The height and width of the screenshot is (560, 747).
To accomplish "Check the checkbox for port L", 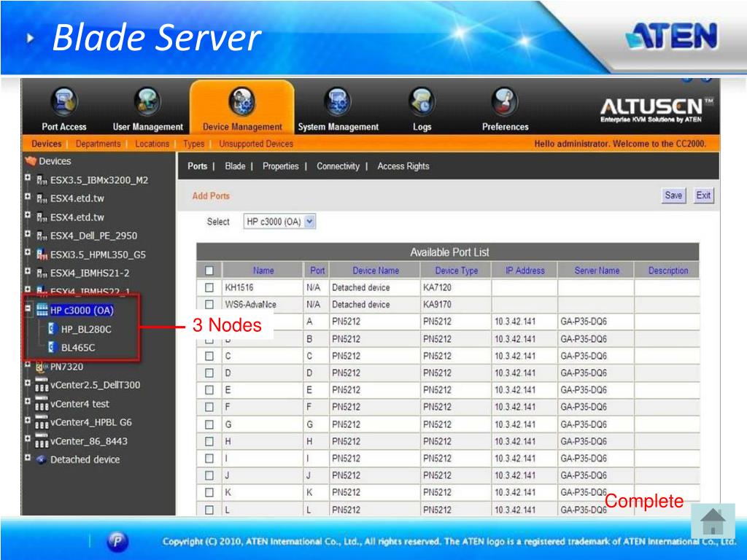I will click(209, 510).
